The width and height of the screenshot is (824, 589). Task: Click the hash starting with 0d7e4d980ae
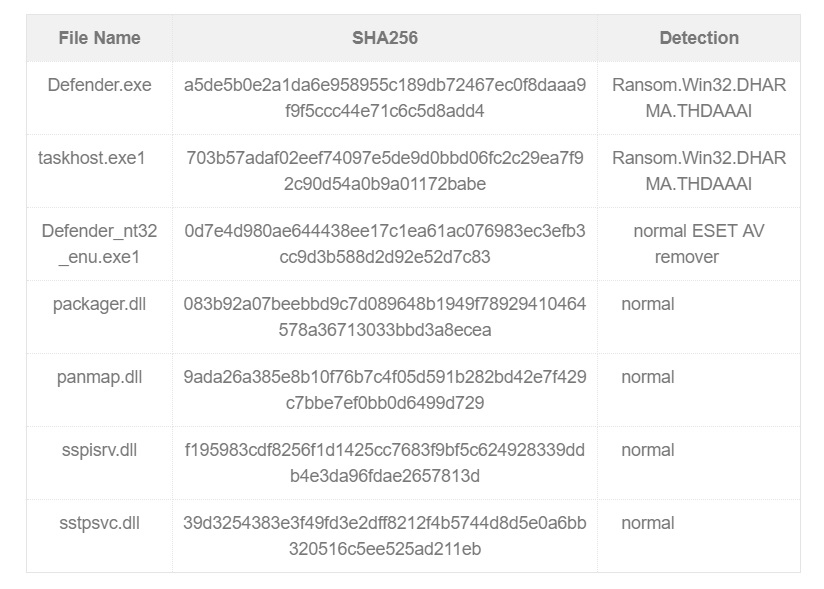[x=385, y=244]
